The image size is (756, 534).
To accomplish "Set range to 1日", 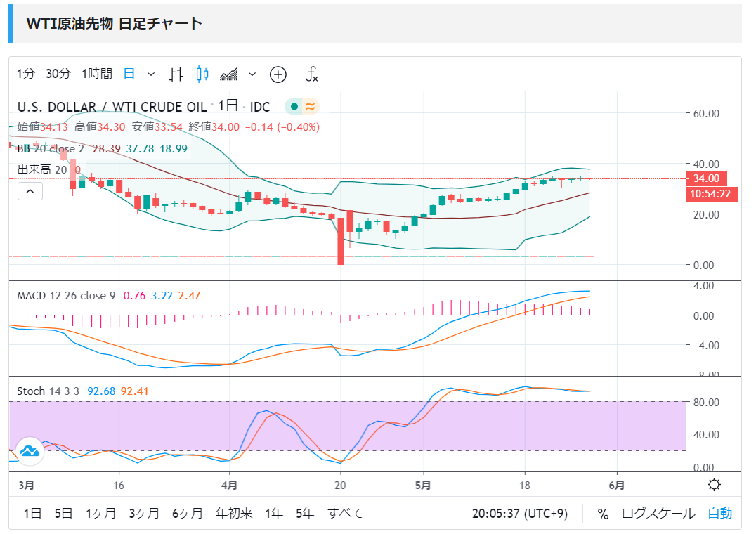I will 32,514.
